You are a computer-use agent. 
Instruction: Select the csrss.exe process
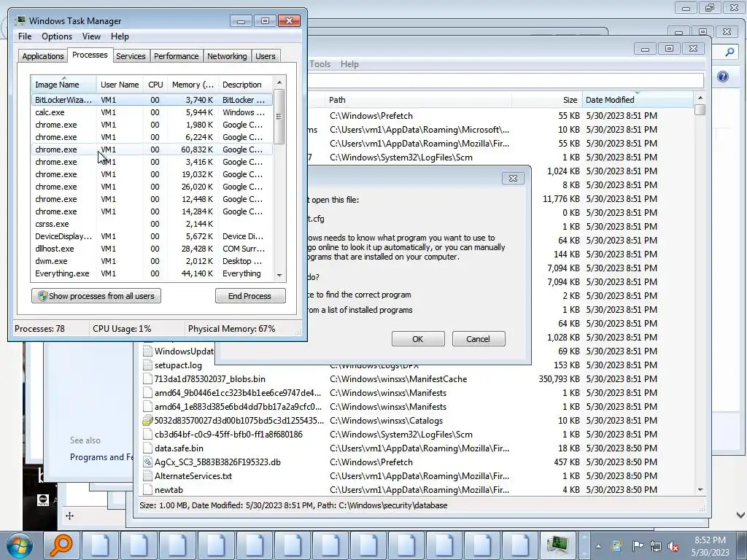pos(152,224)
